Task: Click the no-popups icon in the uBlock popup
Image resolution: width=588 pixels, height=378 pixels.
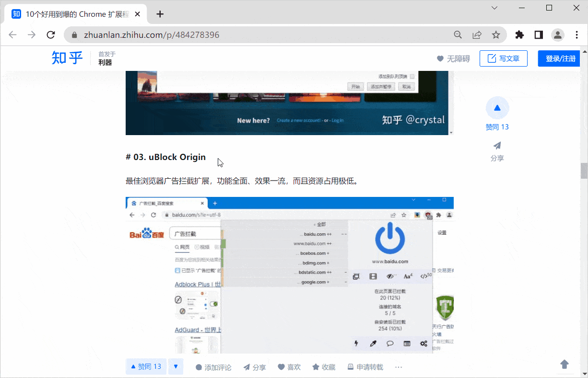Action: coord(356,276)
